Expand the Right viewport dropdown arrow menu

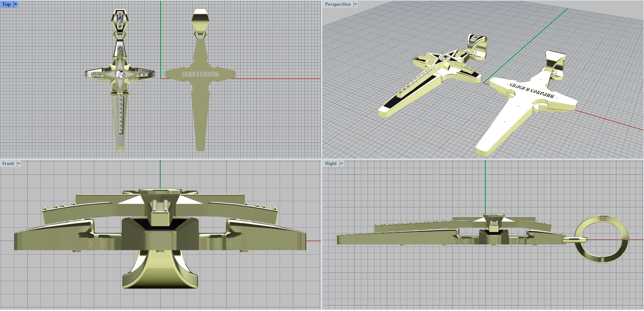click(341, 164)
